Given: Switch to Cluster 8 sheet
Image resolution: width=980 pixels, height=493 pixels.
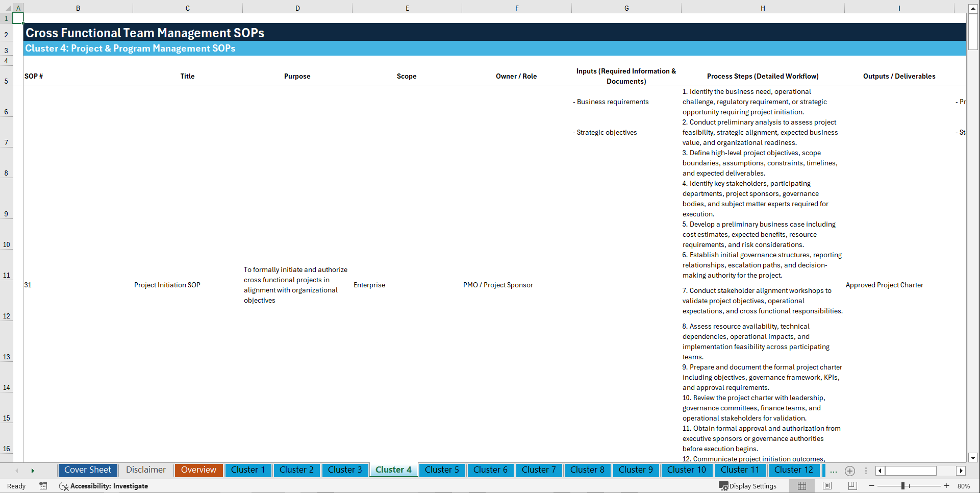Looking at the screenshot, I should (x=587, y=470).
